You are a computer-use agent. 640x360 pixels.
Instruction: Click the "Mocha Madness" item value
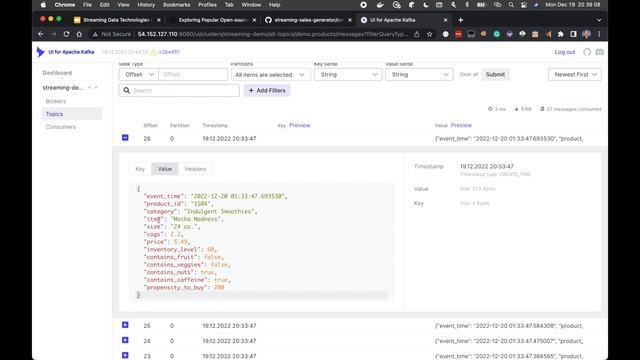click(x=196, y=219)
